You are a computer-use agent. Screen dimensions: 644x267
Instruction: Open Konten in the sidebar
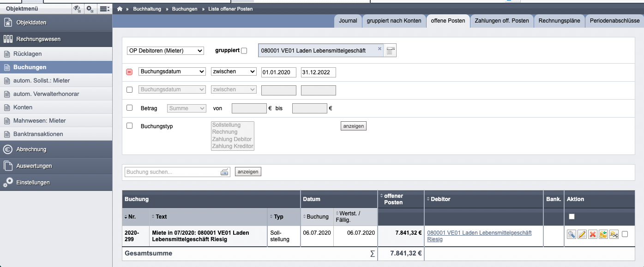[x=56, y=107]
